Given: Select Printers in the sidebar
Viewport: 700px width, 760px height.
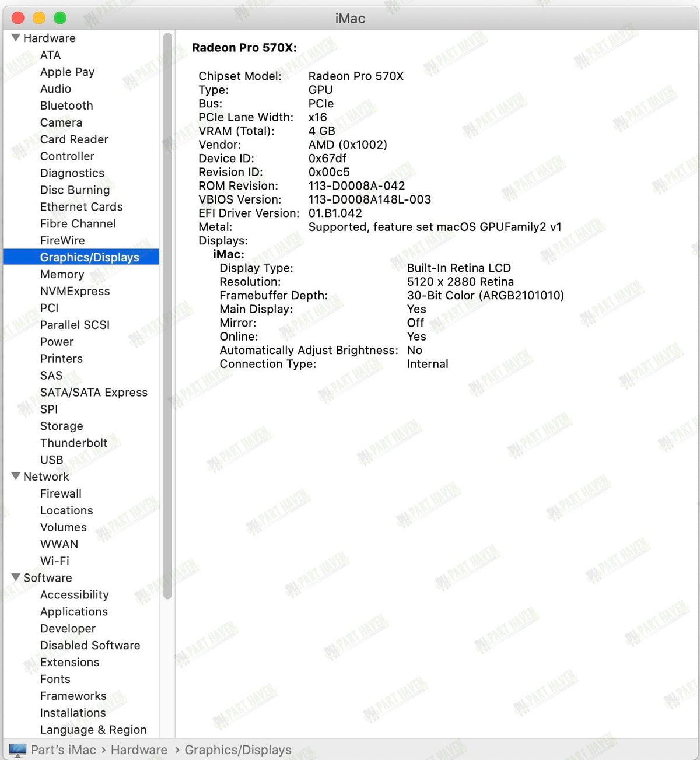Looking at the screenshot, I should tap(61, 359).
